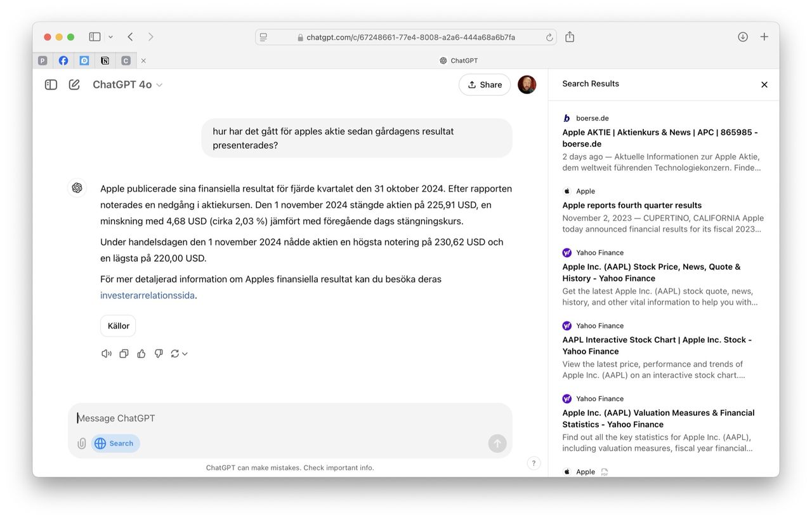Toggle the ChatGPT sidebar panel

pyautogui.click(x=51, y=84)
